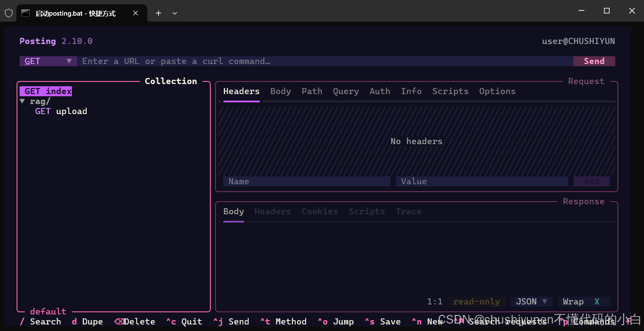Open the Path tab

click(x=312, y=91)
